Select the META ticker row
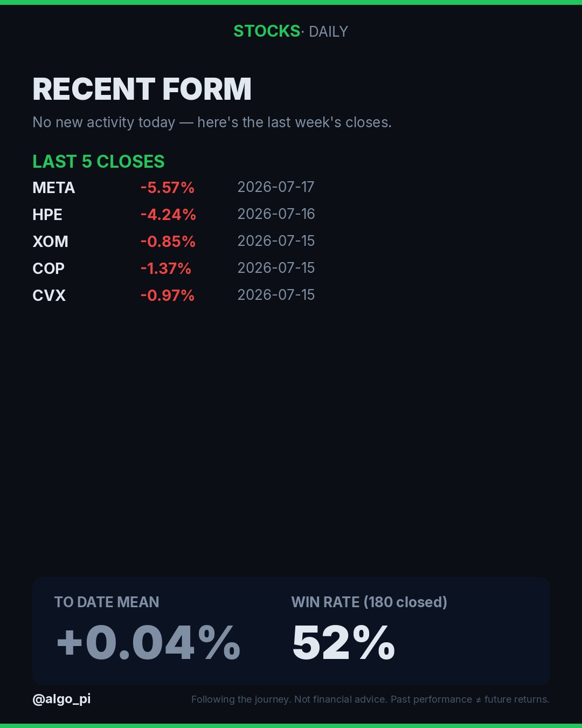The height and width of the screenshot is (728, 582). (174, 187)
